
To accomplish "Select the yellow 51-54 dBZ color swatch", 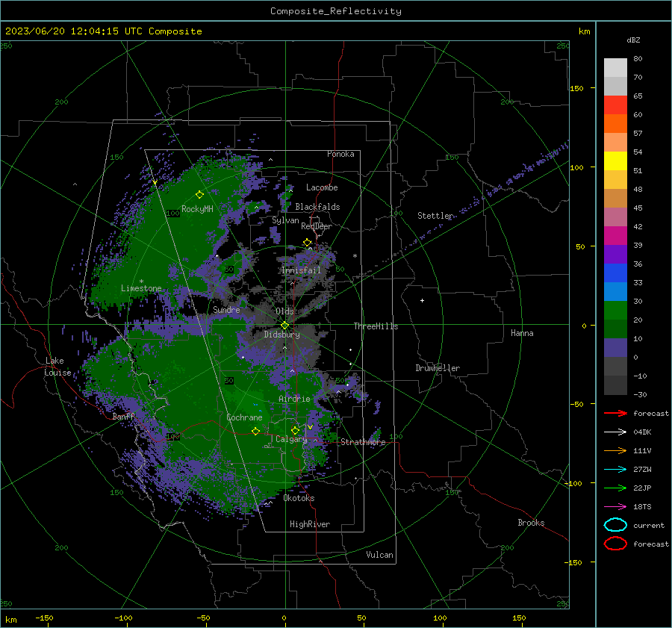I will (x=615, y=161).
